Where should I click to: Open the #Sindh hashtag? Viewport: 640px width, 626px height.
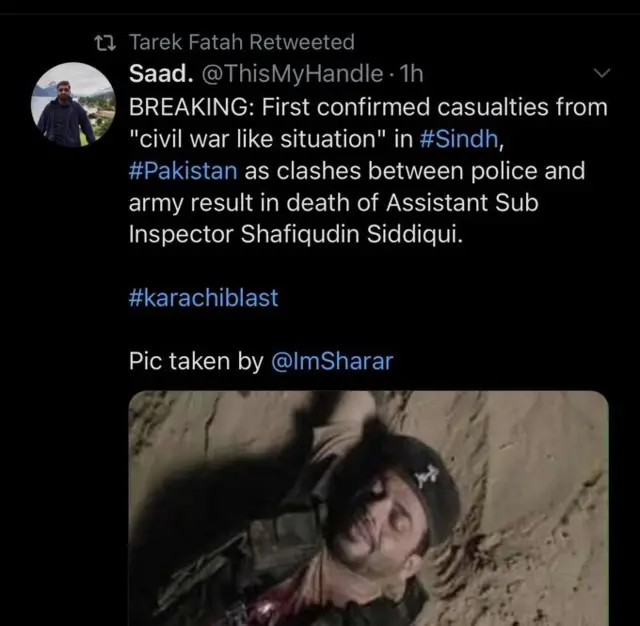[x=469, y=137]
